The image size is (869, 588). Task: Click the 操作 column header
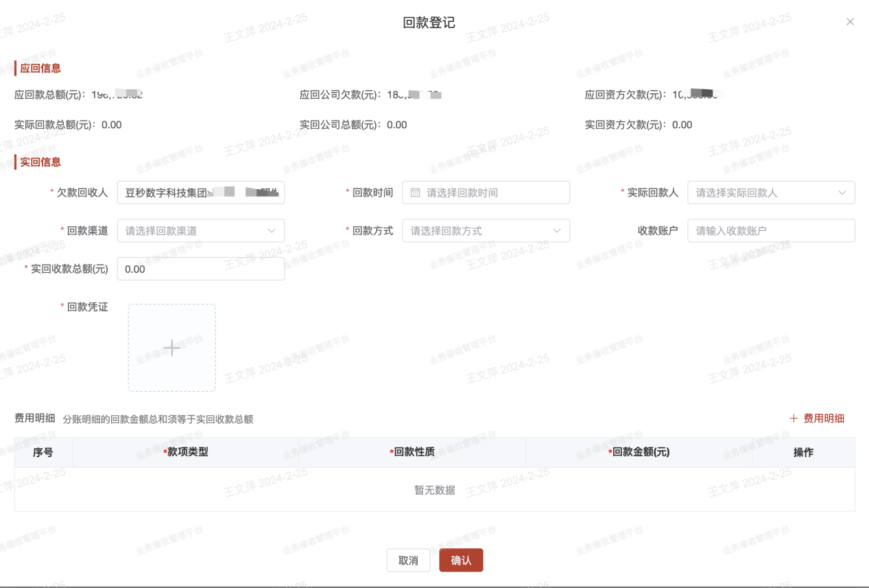tap(803, 453)
